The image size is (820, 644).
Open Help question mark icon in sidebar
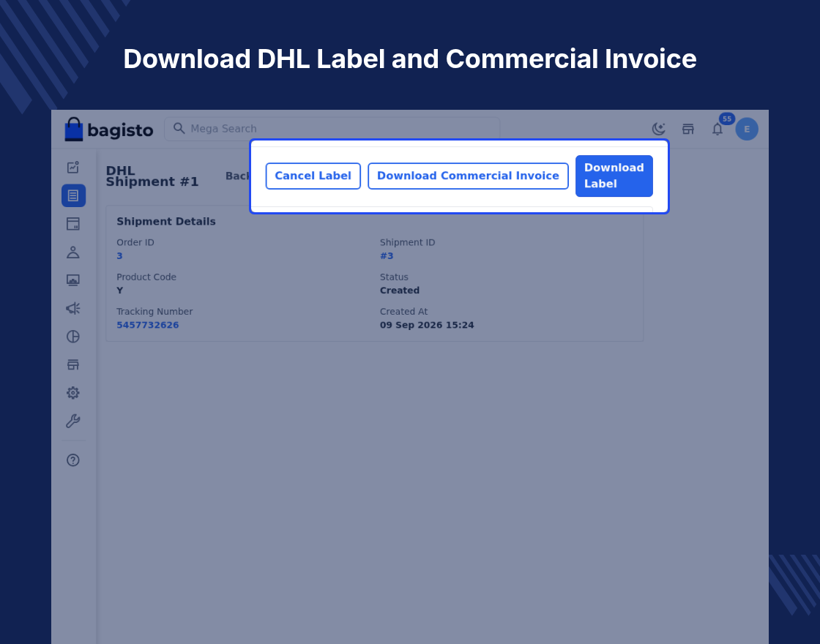click(73, 460)
